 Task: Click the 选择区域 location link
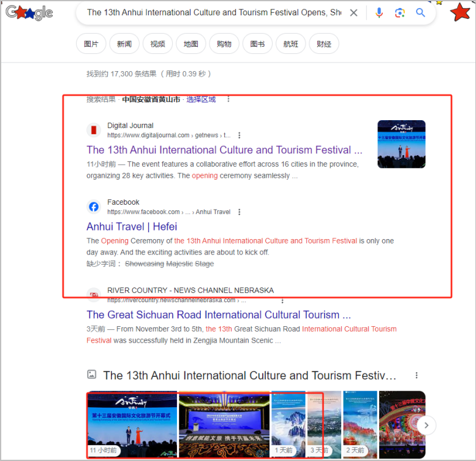click(201, 99)
